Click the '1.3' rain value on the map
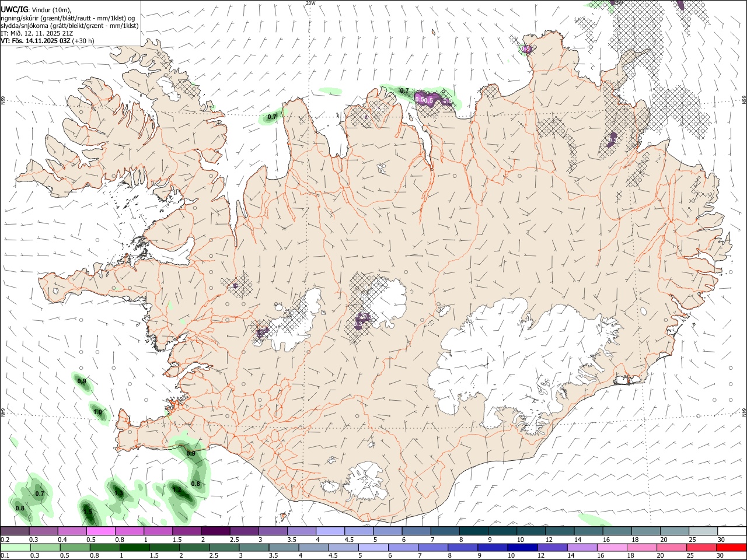 118,494
